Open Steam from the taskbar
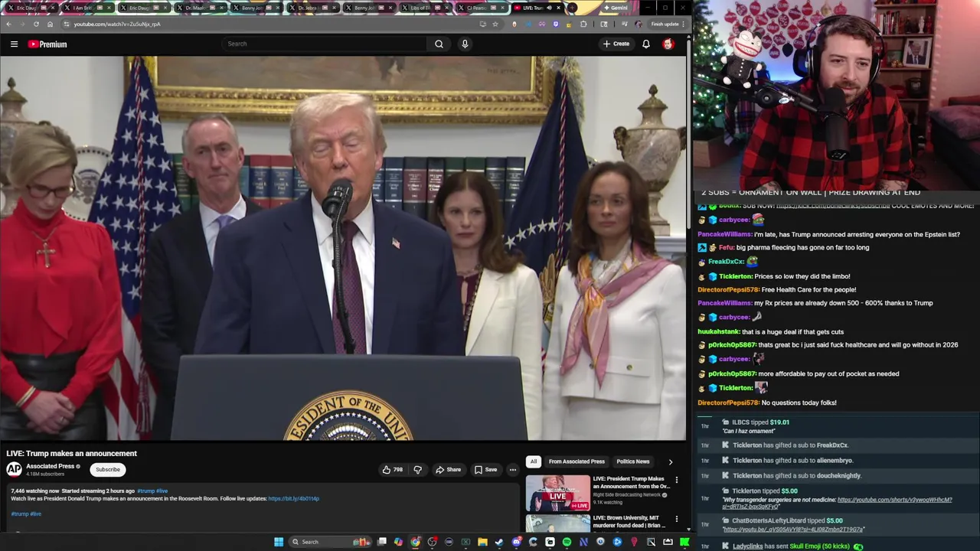Image resolution: width=980 pixels, height=551 pixels. 499,542
